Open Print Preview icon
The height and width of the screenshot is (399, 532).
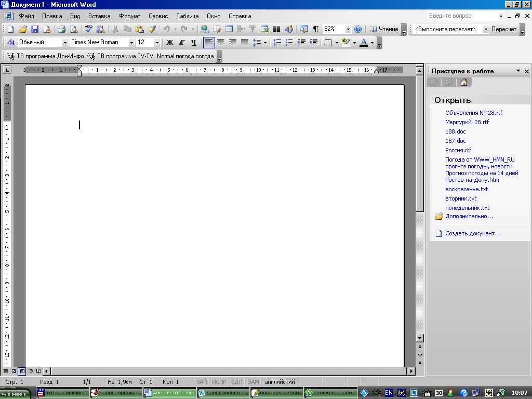coord(74,29)
